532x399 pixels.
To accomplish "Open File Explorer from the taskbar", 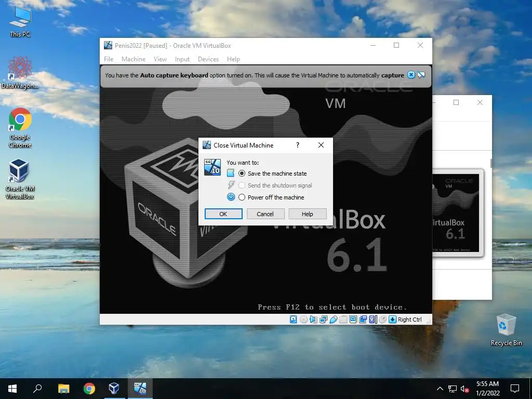I will (63, 389).
